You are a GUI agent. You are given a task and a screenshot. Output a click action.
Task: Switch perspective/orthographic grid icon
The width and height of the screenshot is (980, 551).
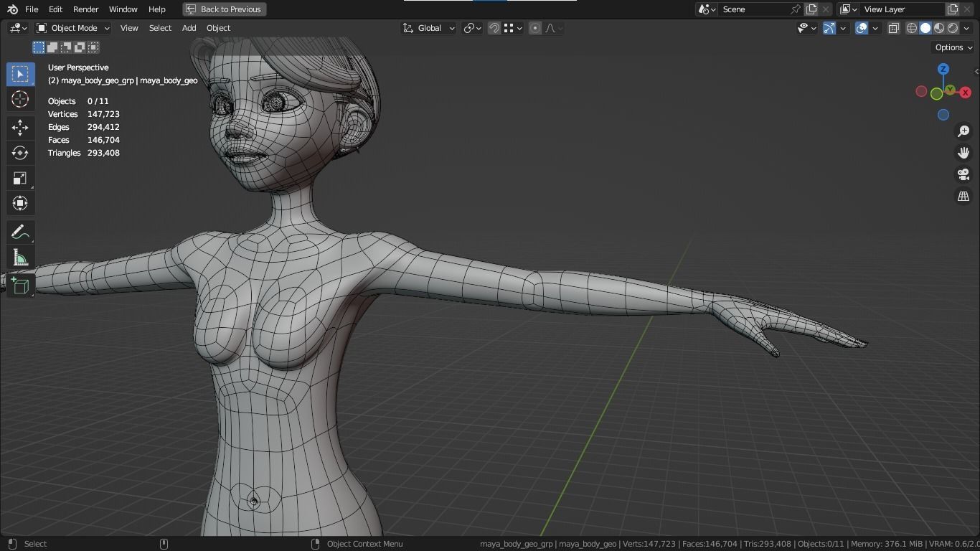pos(963,196)
